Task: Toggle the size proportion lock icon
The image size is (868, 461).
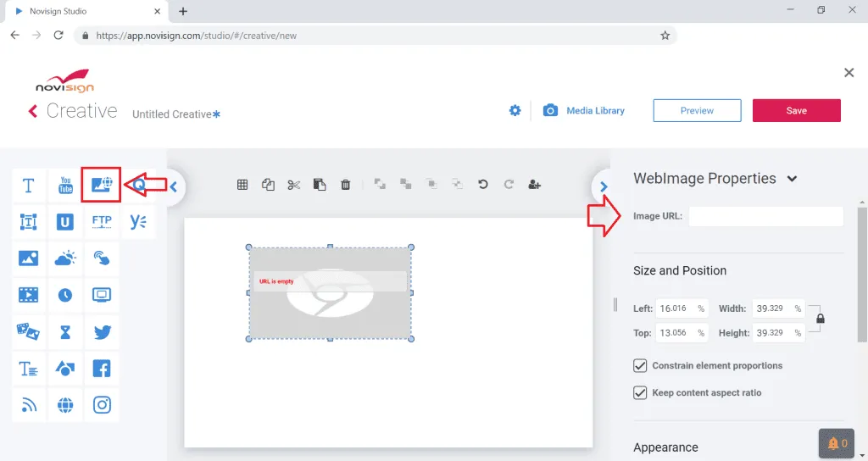Action: click(x=821, y=319)
